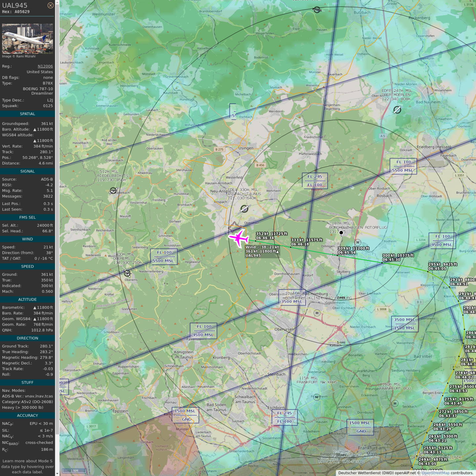Click the EDFA Anspach/Taunus airfield icon
Screen dimensions: 476x476
244,209
